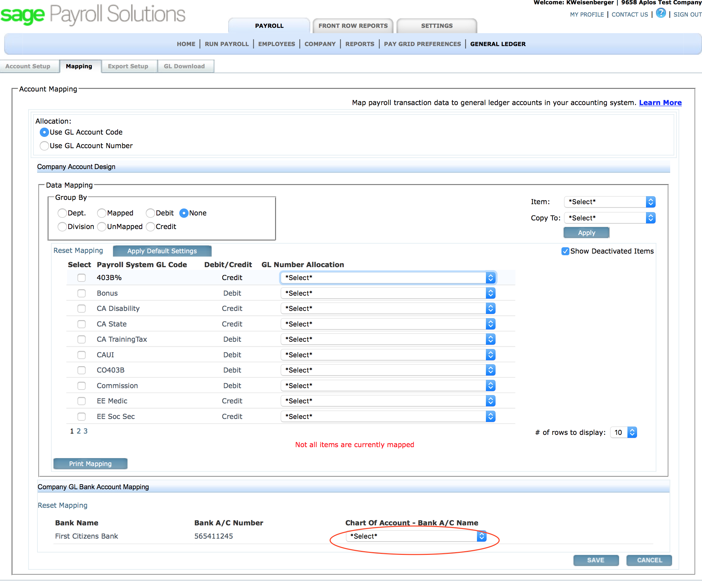Click the blue help question mark icon
The image size is (702, 588).
[x=661, y=13]
